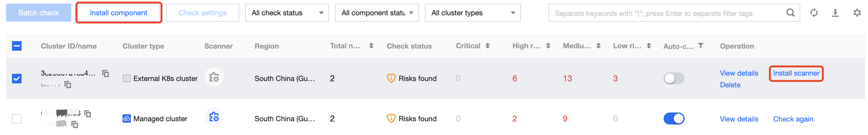Click the Install component button
Viewport: 868px width, 135px height.
click(119, 13)
